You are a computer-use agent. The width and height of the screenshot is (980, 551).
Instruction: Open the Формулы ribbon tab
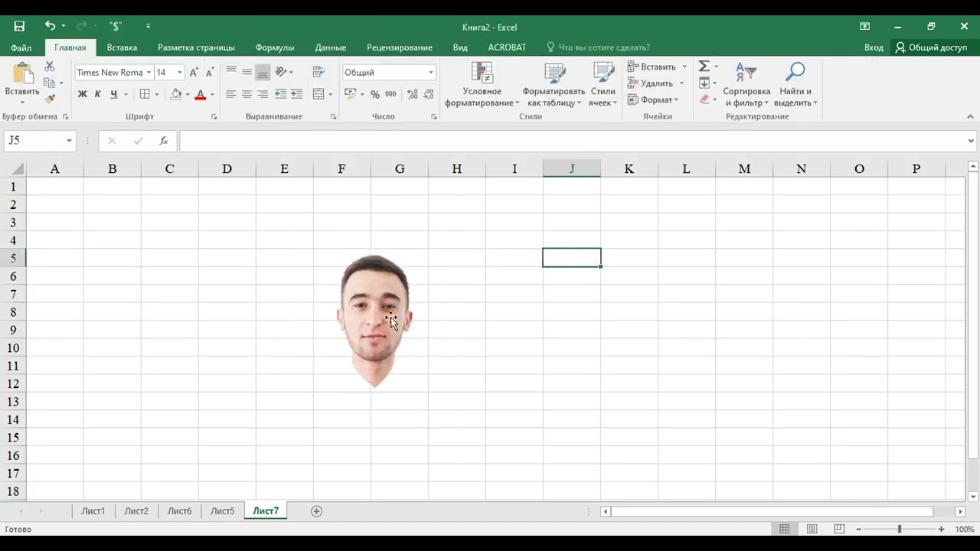(x=275, y=47)
